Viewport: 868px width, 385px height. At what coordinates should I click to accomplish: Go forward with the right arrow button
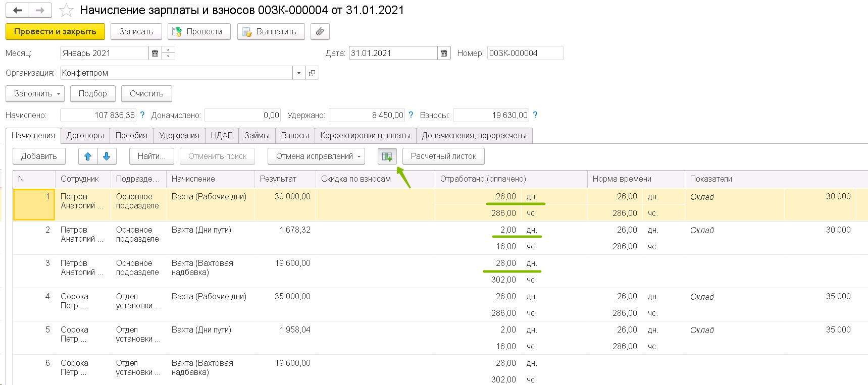[x=40, y=10]
